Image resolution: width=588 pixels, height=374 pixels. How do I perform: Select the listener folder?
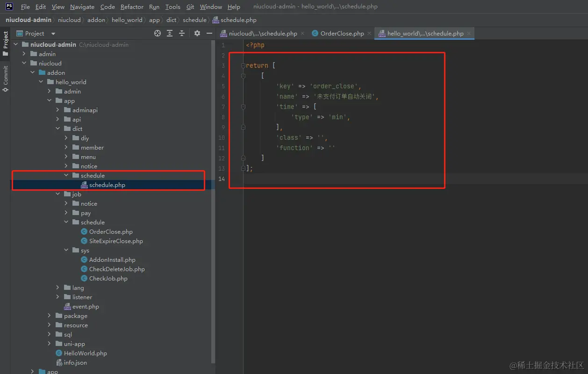[82, 297]
